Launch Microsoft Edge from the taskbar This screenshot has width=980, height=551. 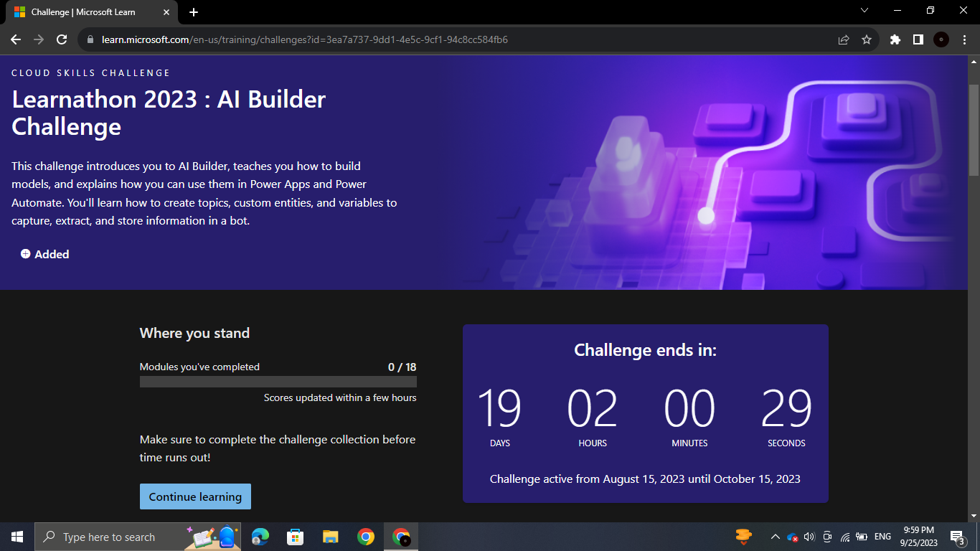[x=260, y=536]
